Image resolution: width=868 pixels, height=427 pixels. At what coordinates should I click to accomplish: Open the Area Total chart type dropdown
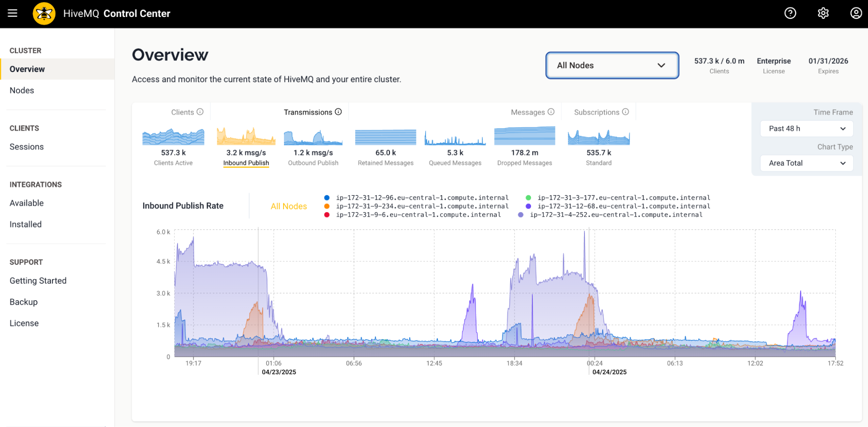click(x=806, y=163)
